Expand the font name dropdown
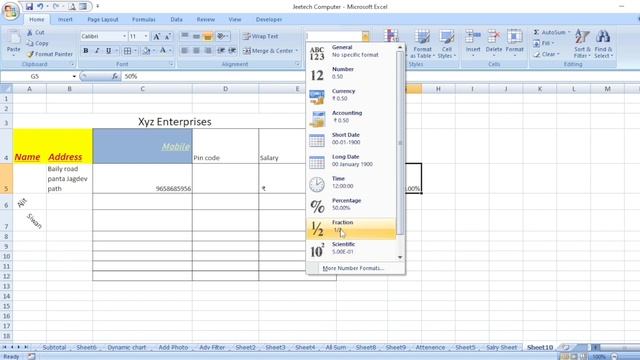The height and width of the screenshot is (360, 640). (124, 36)
